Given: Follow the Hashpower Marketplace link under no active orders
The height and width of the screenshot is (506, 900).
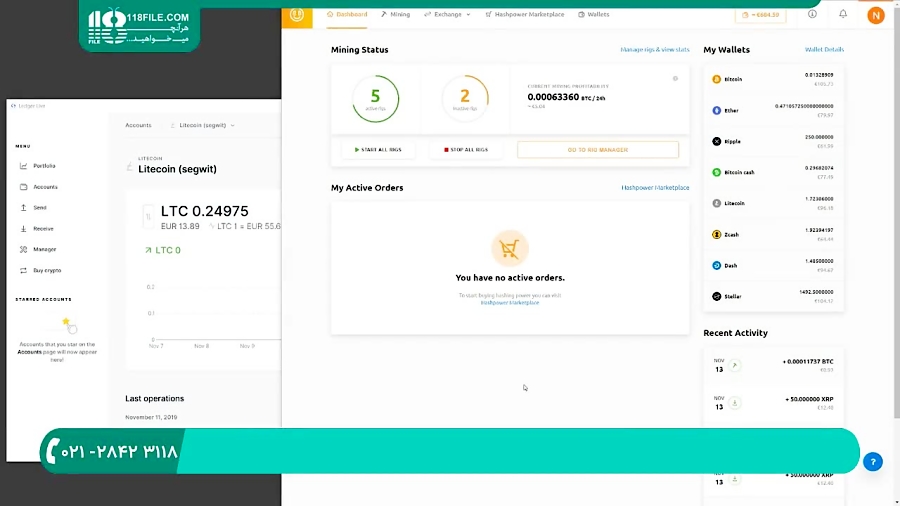Looking at the screenshot, I should pyautogui.click(x=510, y=303).
